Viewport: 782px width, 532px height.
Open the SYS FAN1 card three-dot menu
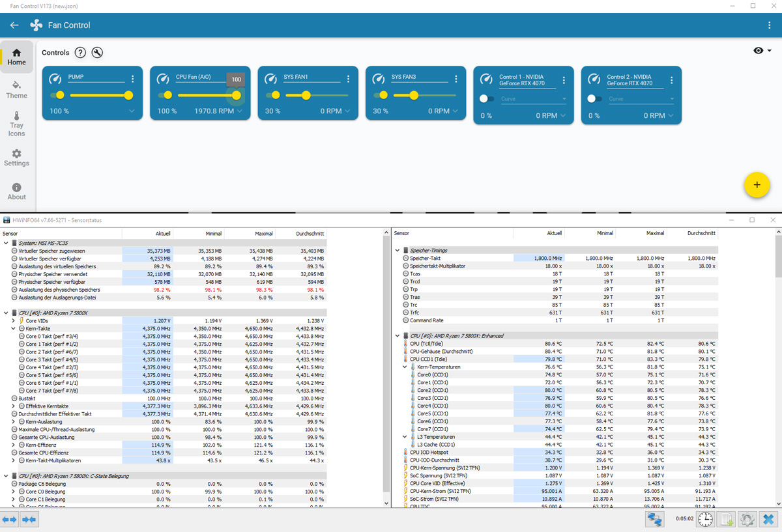(348, 79)
